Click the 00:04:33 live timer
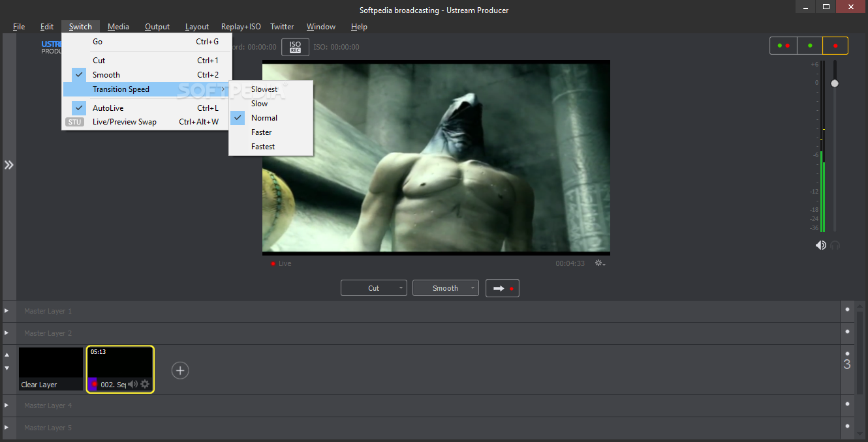Viewport: 868px width, 442px height. pyautogui.click(x=570, y=263)
